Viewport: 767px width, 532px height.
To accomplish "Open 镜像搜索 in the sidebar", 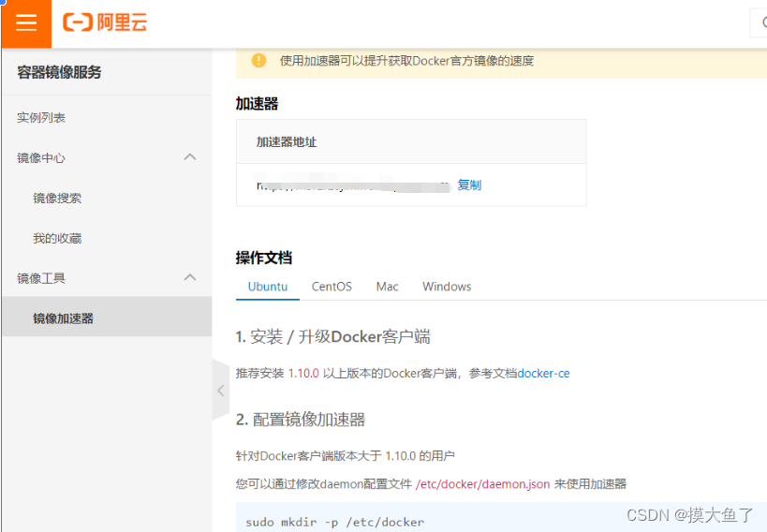I will tap(57, 199).
